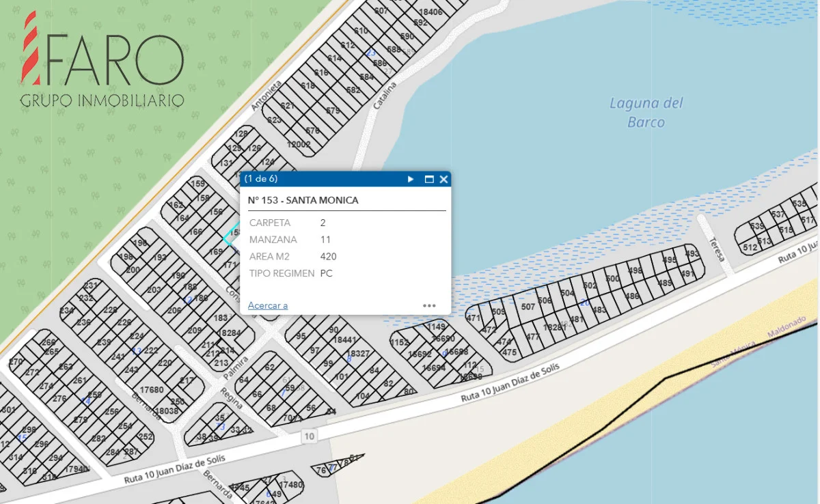Select parcel 18327 on the map

357,353
